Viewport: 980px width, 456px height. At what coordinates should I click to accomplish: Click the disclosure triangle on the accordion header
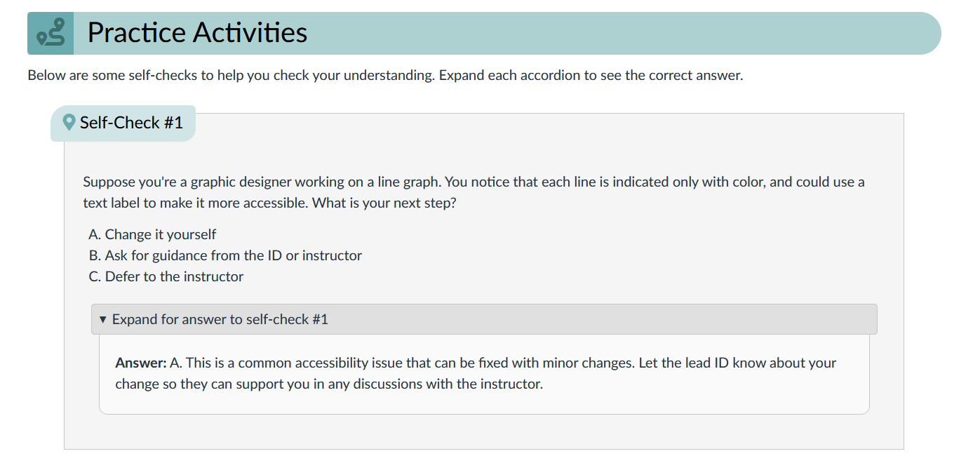coord(102,318)
